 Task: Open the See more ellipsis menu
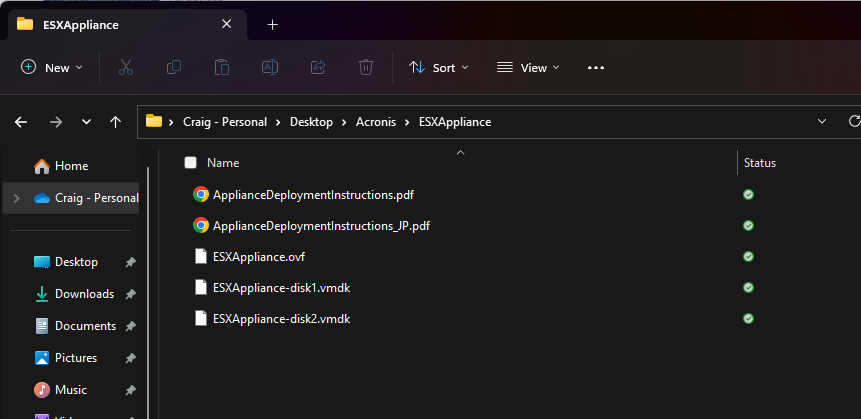click(596, 68)
